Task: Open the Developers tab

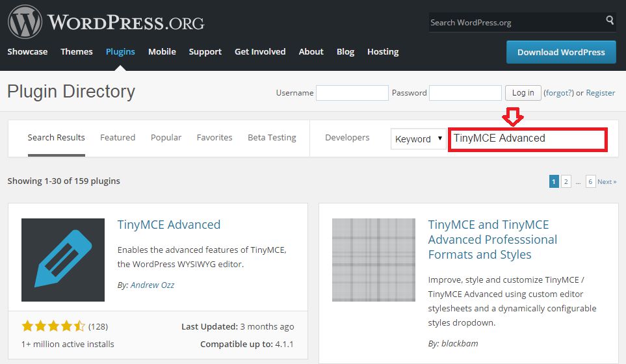Action: click(x=347, y=137)
